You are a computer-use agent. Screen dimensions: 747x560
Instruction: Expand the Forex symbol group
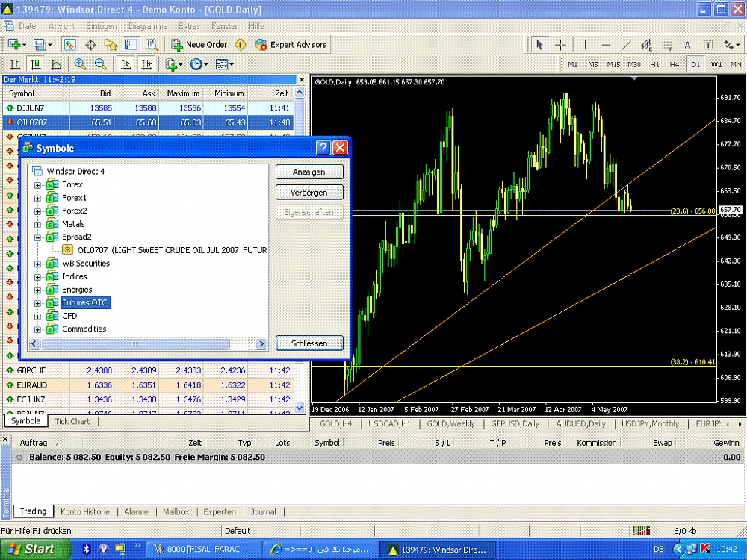37,185
